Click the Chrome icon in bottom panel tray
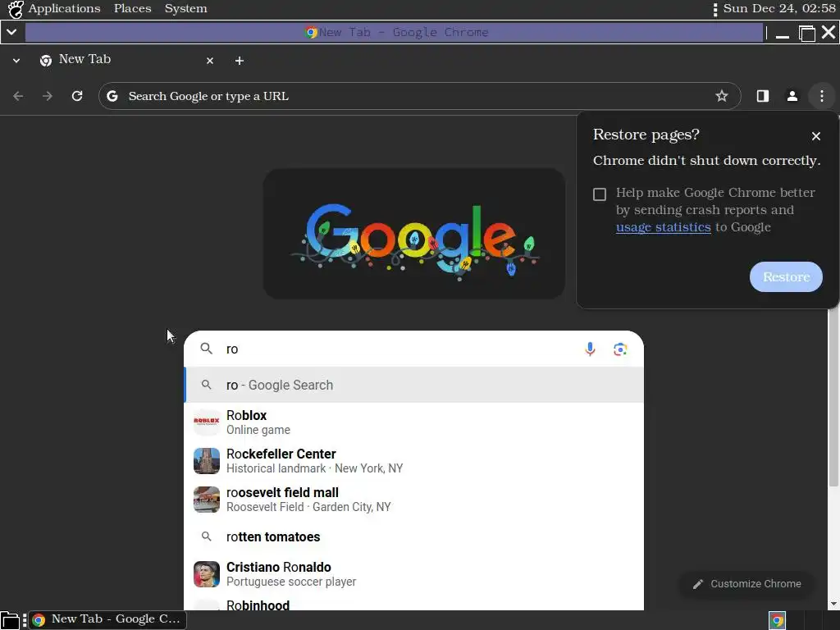The height and width of the screenshot is (630, 840). (x=778, y=620)
